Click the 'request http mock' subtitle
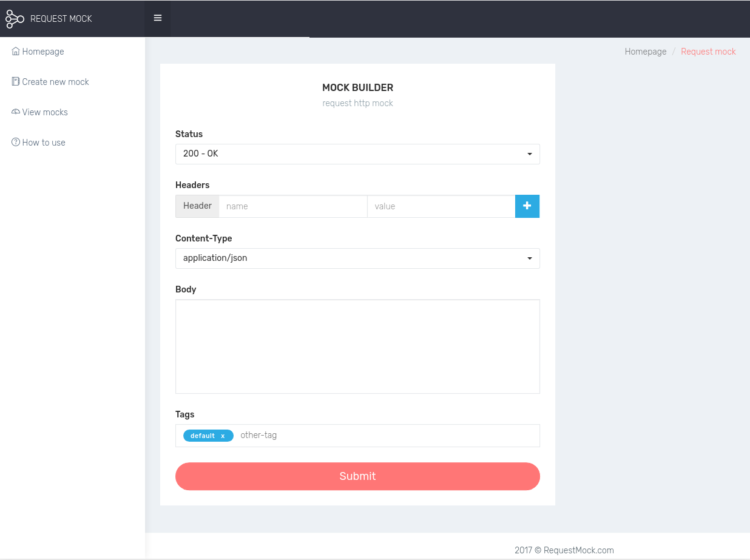The height and width of the screenshot is (560, 750). pyautogui.click(x=357, y=103)
